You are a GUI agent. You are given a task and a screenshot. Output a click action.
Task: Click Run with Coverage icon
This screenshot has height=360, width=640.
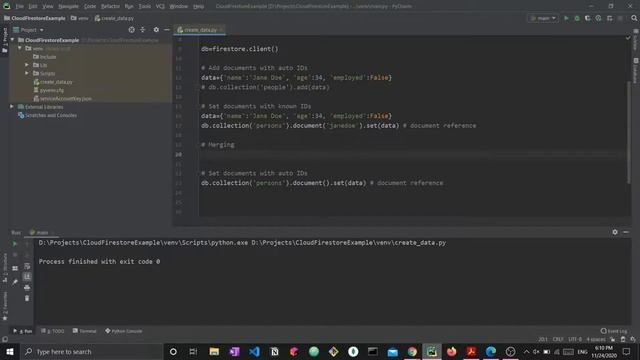[588, 18]
